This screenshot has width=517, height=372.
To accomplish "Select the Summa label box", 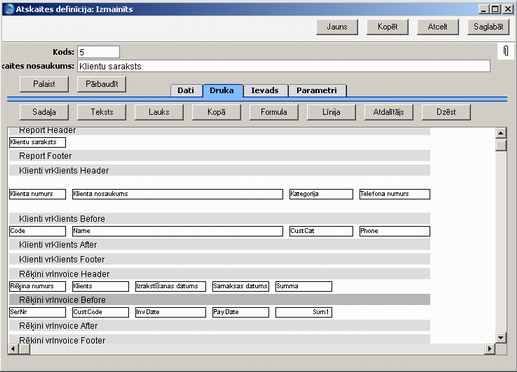I will point(304,286).
